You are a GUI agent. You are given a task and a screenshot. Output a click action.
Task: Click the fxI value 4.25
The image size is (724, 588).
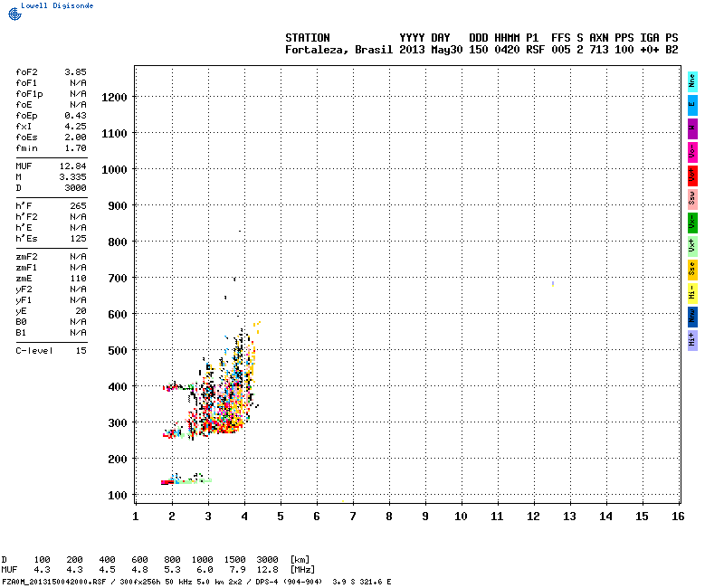(75, 127)
